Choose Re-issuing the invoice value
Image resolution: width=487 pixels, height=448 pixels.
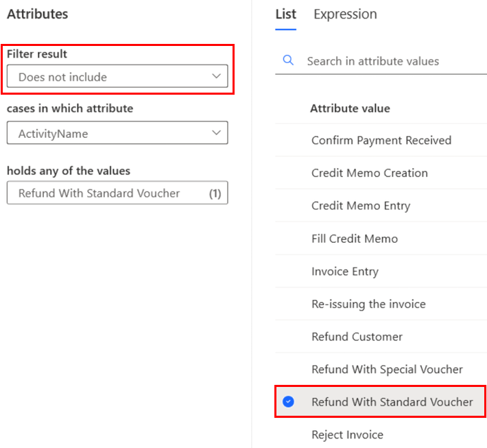pos(368,304)
